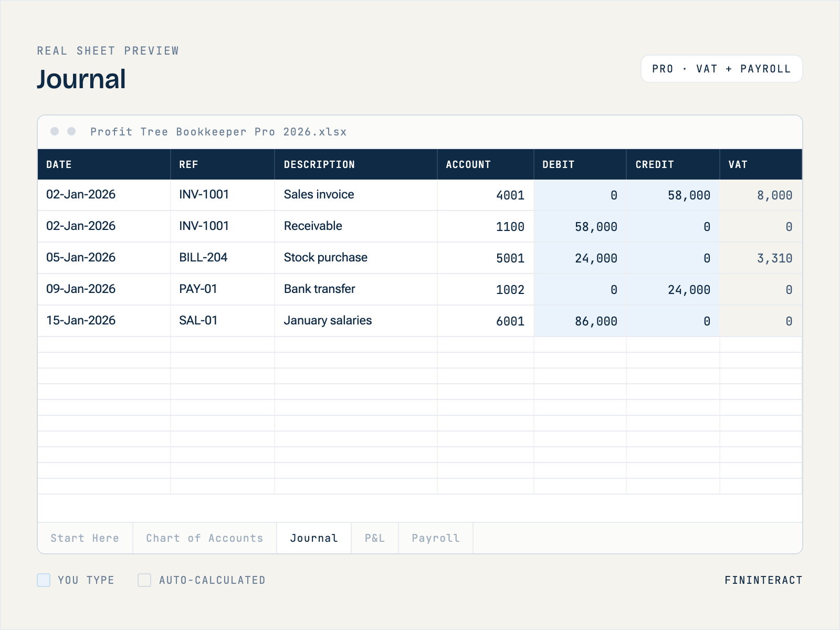Select the REF column header

(223, 164)
